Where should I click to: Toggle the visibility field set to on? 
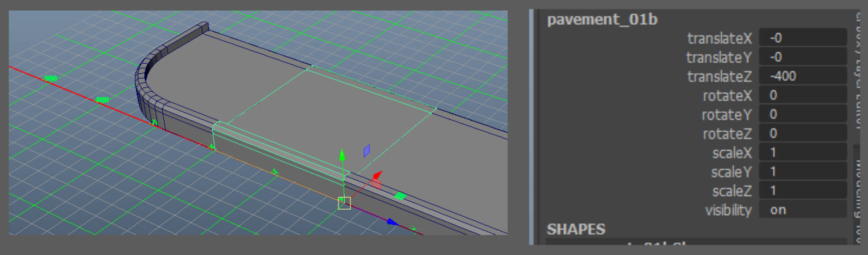[x=802, y=210]
